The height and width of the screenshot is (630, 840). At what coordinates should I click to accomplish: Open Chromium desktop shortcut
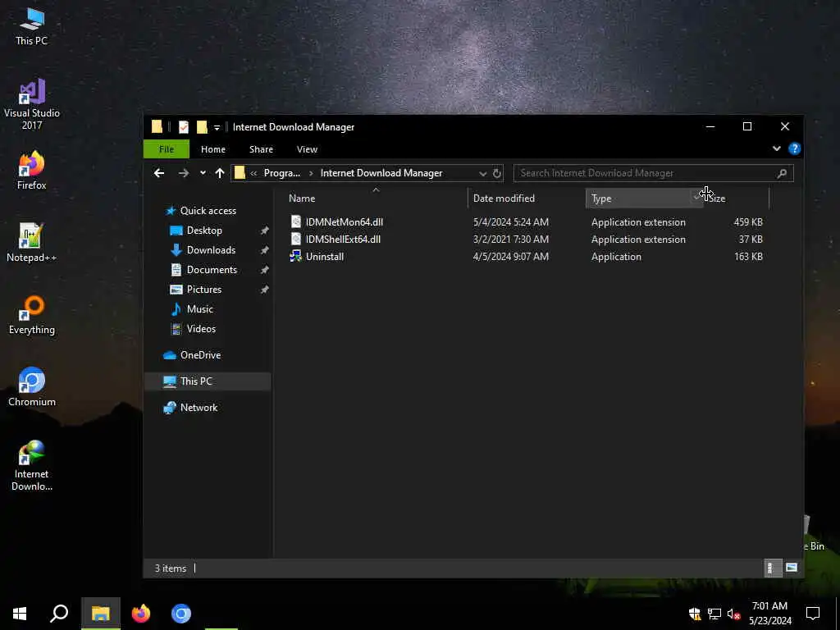pos(32,387)
